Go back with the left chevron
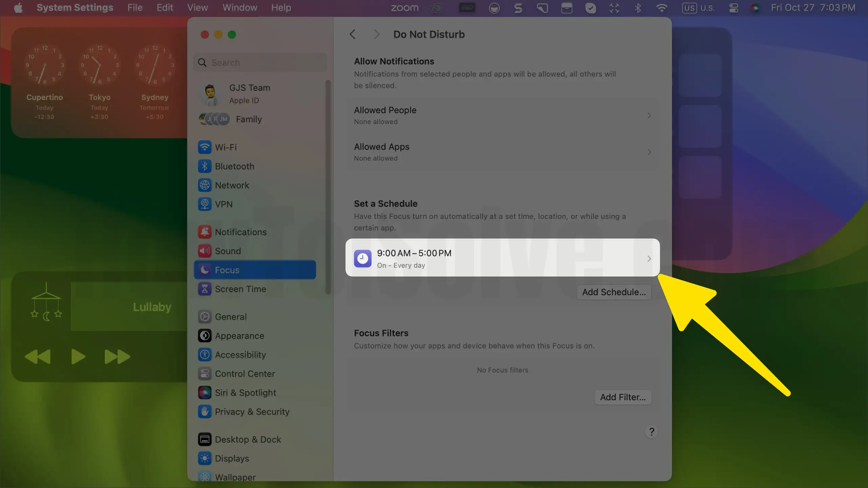Screen dimensions: 868x488 [353, 34]
